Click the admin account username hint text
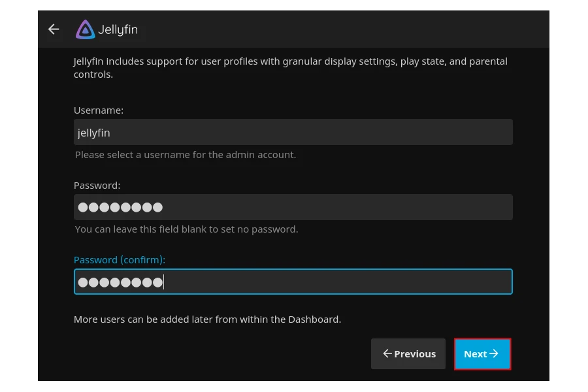Screen dimensions: 588x392 [186, 155]
